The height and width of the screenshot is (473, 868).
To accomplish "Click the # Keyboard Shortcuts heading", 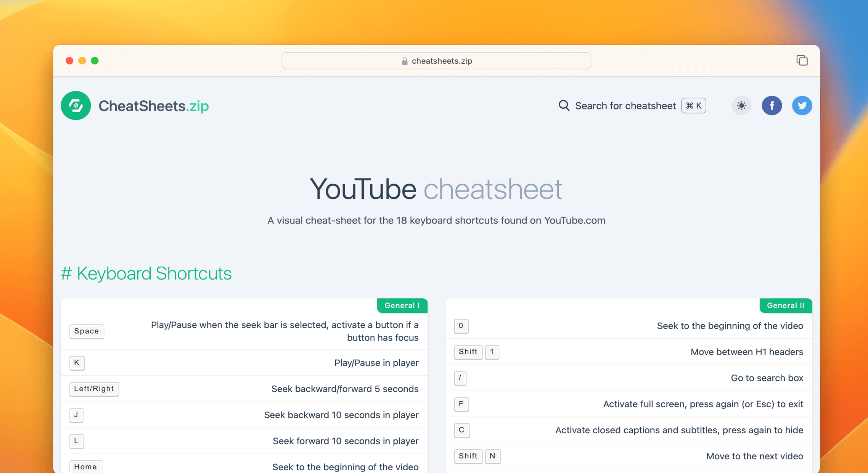I will (146, 273).
